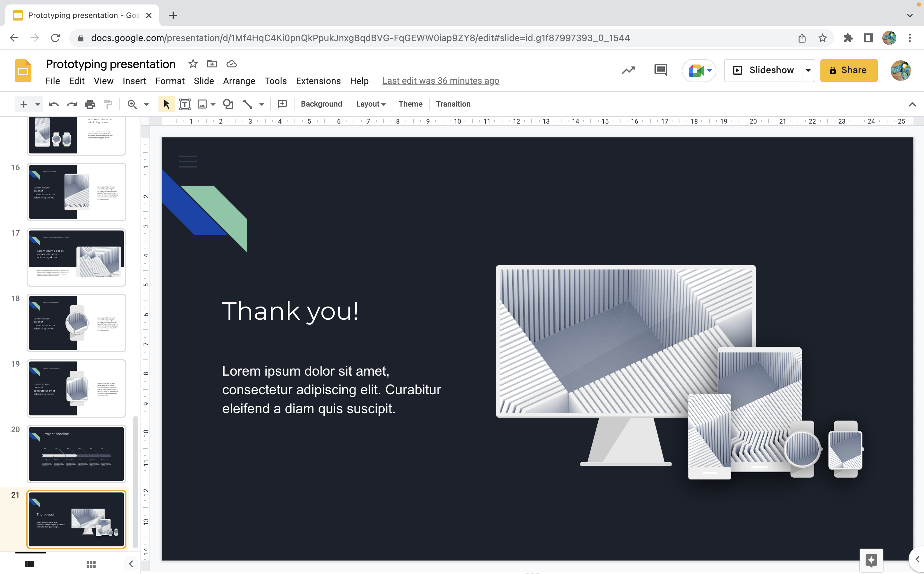Click the Google Slides home logo

click(x=23, y=71)
